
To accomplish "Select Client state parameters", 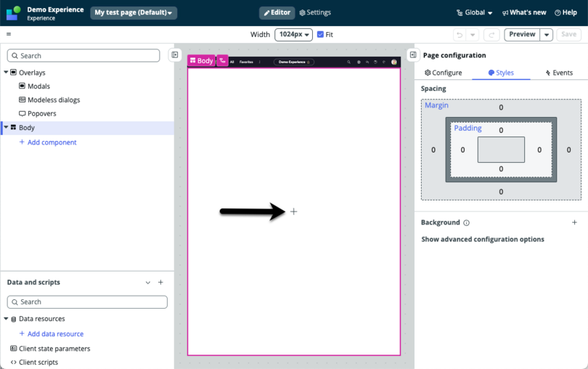I will point(54,349).
